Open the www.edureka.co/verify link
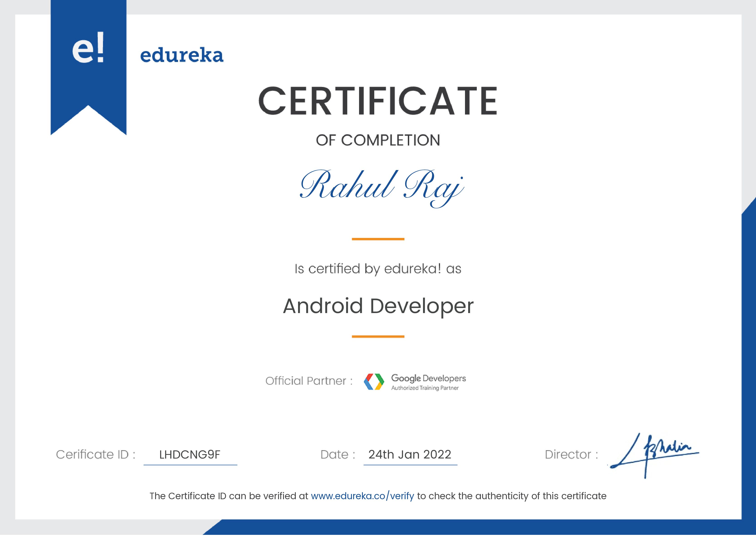Image resolution: width=756 pixels, height=558 pixels. click(362, 496)
